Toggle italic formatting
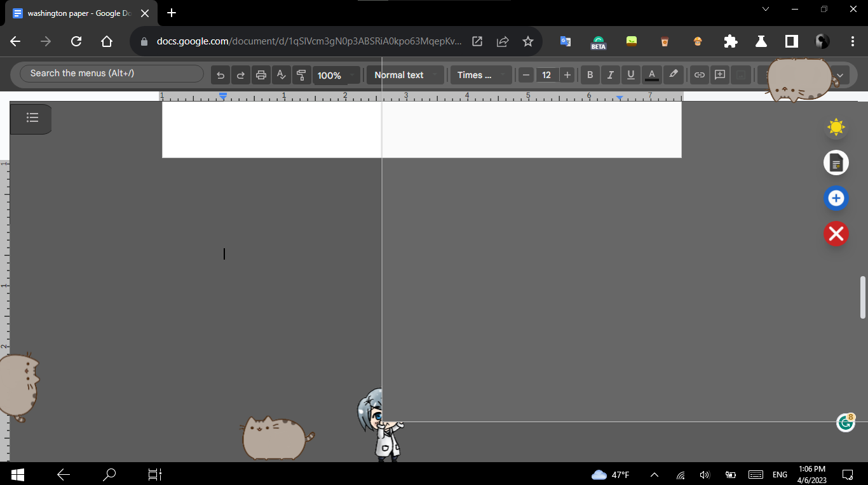 coord(611,75)
